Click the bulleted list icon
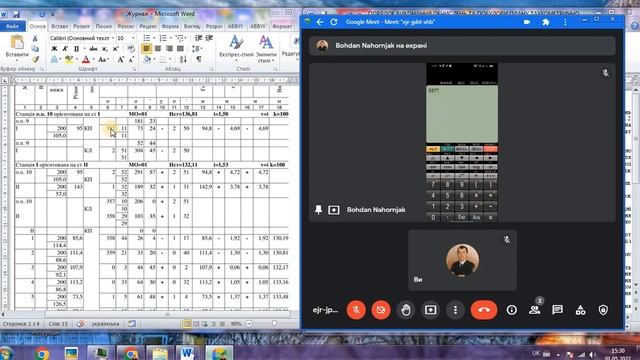Image resolution: width=640 pixels, height=360 pixels. pos(148,38)
